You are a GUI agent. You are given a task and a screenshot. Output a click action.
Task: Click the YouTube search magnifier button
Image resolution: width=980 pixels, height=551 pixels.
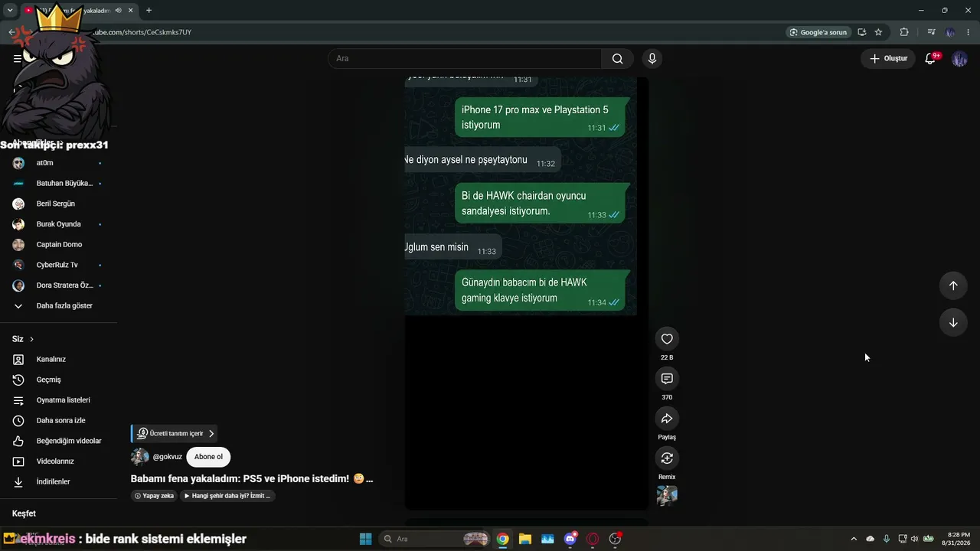pyautogui.click(x=617, y=59)
